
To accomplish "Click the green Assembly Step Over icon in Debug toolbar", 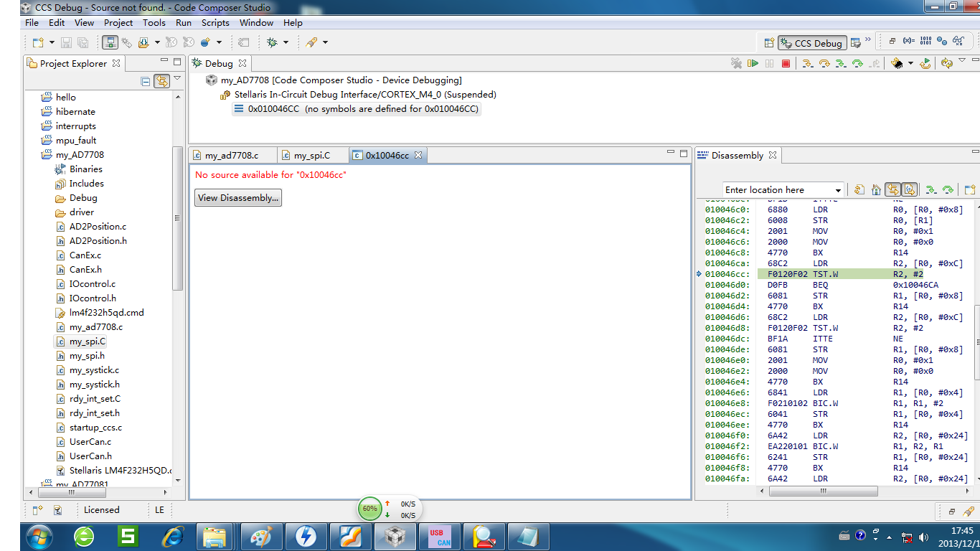I will pyautogui.click(x=857, y=63).
